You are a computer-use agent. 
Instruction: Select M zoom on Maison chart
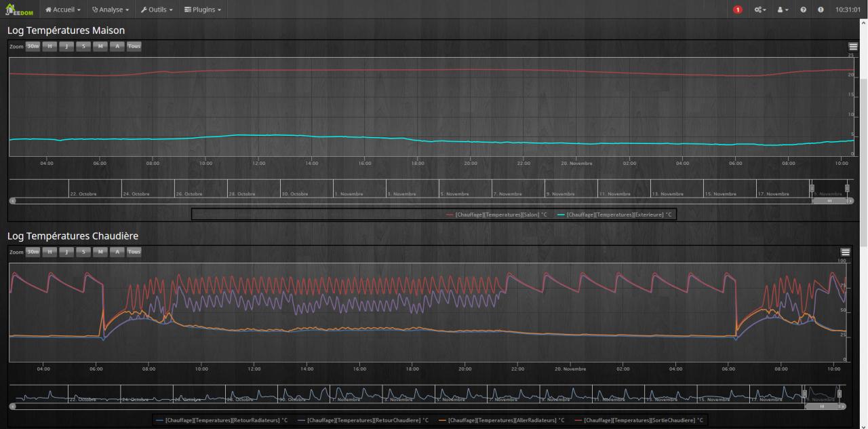(100, 46)
